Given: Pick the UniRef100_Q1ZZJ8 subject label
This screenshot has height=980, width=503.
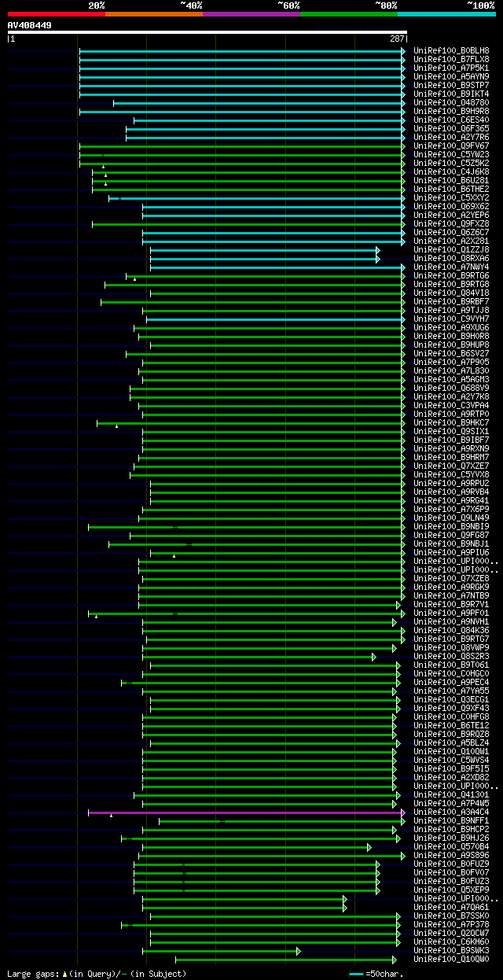Looking at the screenshot, I should 451,249.
